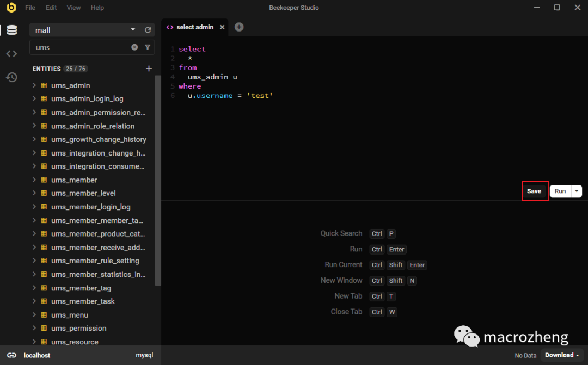Viewport: 588px width, 365px height.
Task: Open the Run button dropdown arrow
Action: (577, 191)
